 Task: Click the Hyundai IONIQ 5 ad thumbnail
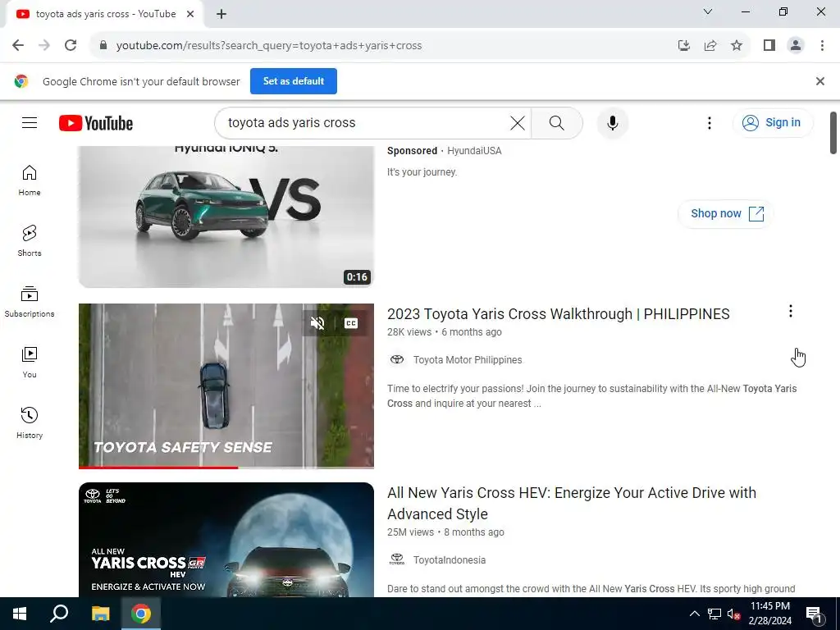[x=226, y=217]
